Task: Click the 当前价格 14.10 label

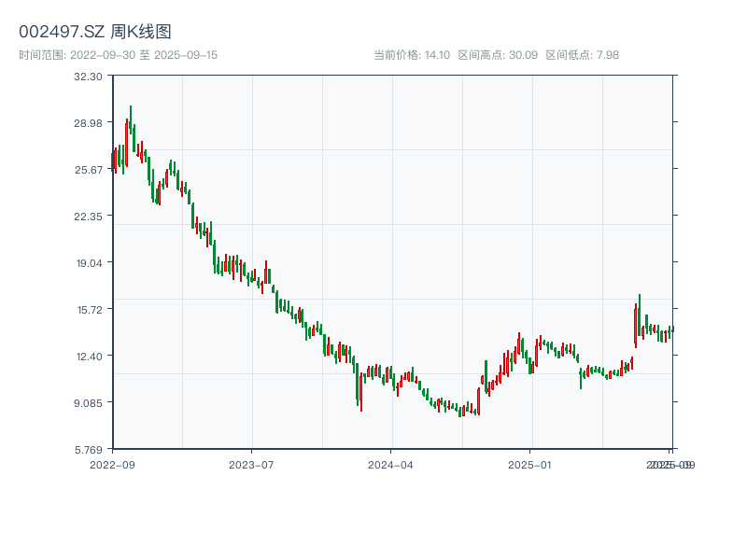Action: [x=412, y=55]
